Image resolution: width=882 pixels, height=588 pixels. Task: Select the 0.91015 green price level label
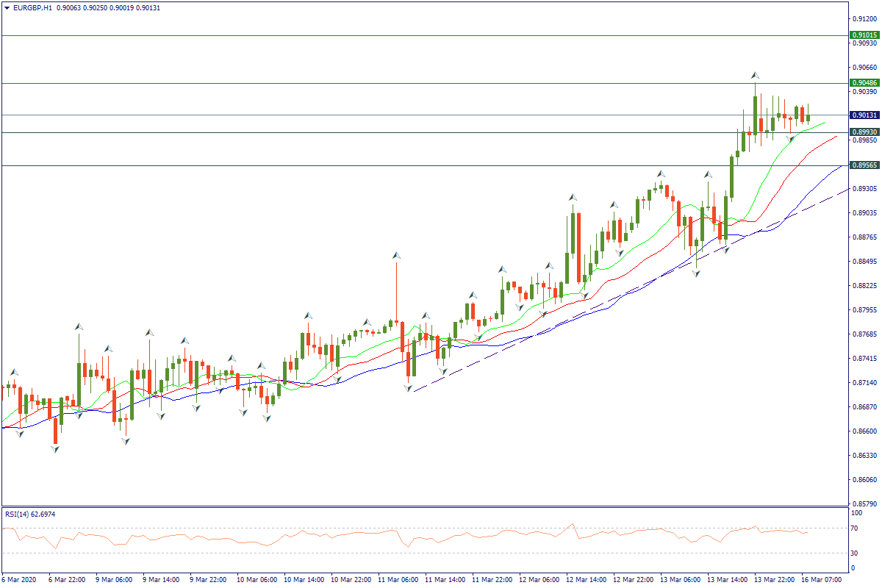point(864,35)
